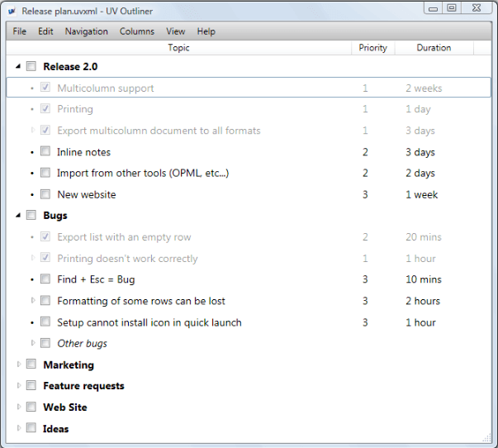Viewport: 498px width, 448px height.
Task: Collapse the Release 2.0 group
Action: tap(18, 66)
